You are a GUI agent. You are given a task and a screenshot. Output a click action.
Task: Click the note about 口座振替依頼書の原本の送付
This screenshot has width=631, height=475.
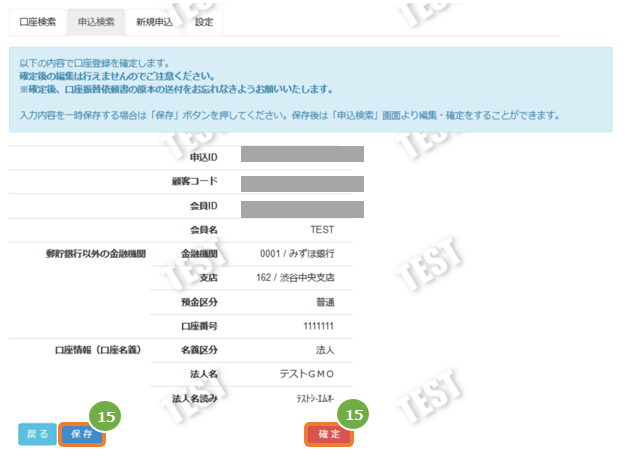(x=176, y=89)
